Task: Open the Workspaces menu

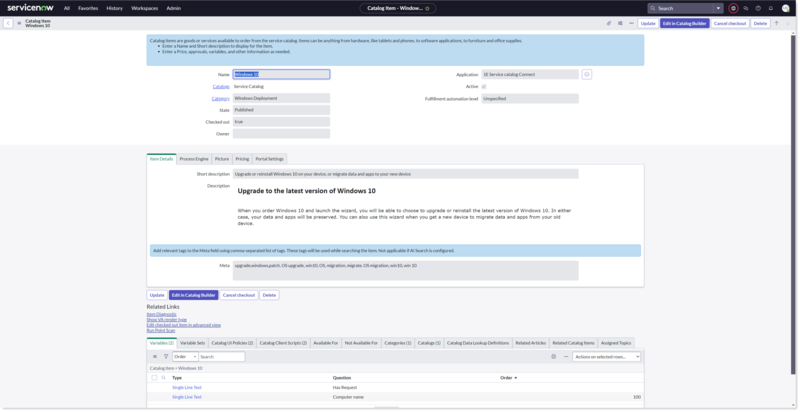Action: coord(144,8)
